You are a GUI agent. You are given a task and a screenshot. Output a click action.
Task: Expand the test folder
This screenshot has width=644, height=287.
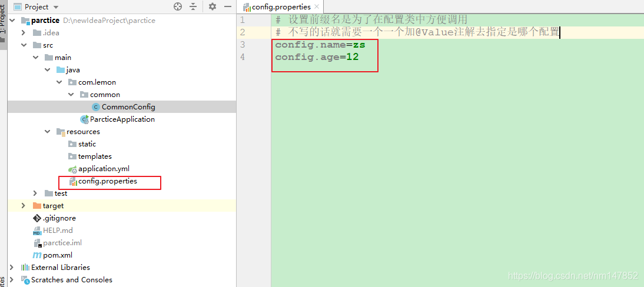click(35, 193)
